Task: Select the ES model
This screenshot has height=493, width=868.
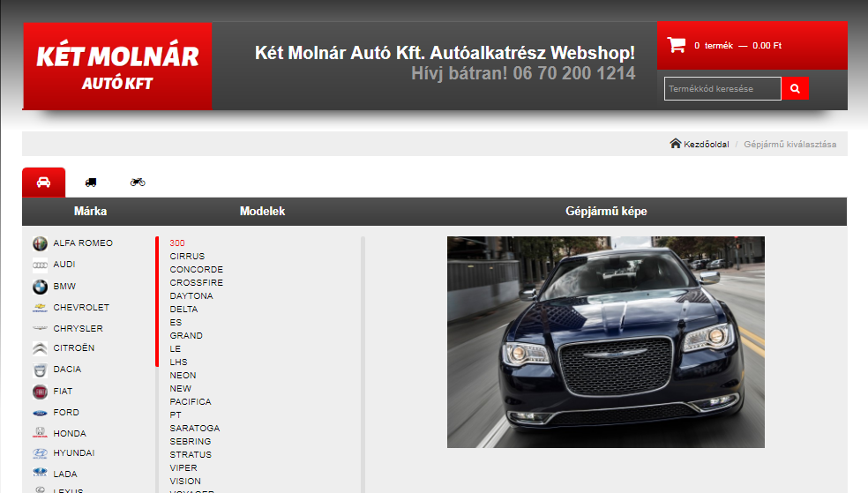Action: coord(176,323)
